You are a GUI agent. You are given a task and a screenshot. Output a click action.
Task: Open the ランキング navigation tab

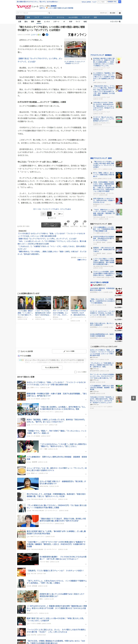pos(86,17)
